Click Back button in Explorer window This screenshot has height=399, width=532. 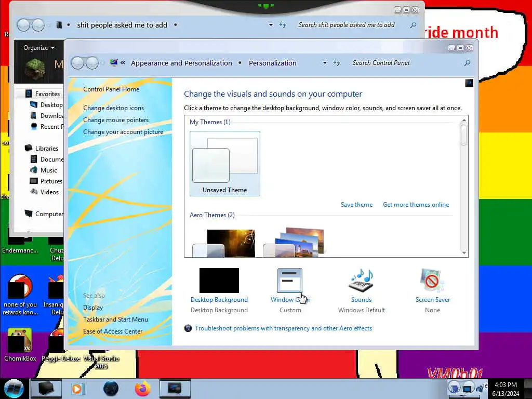coord(23,25)
